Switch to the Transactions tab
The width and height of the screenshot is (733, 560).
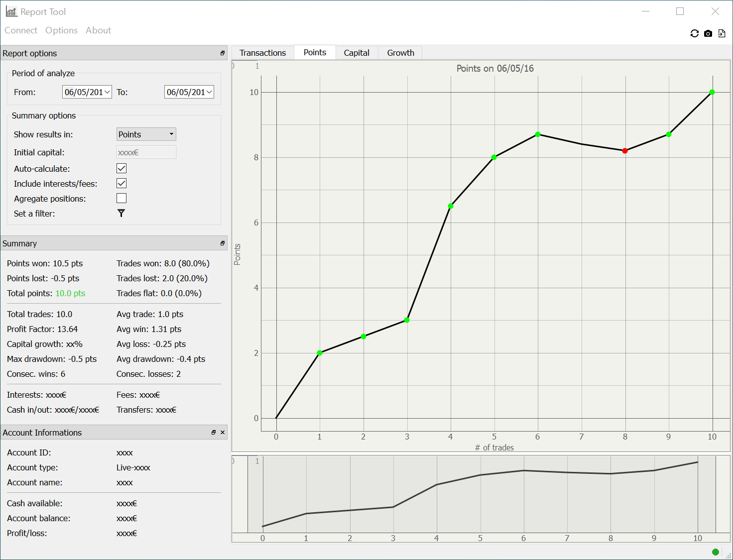point(263,53)
